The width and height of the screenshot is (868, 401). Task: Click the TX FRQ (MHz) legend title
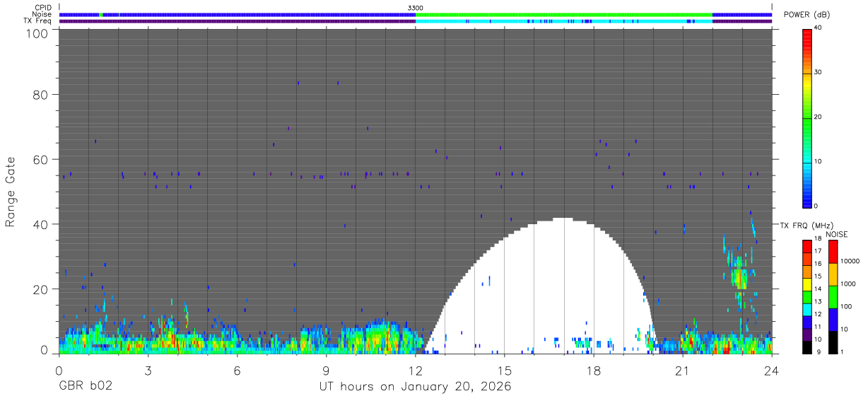tap(805, 226)
